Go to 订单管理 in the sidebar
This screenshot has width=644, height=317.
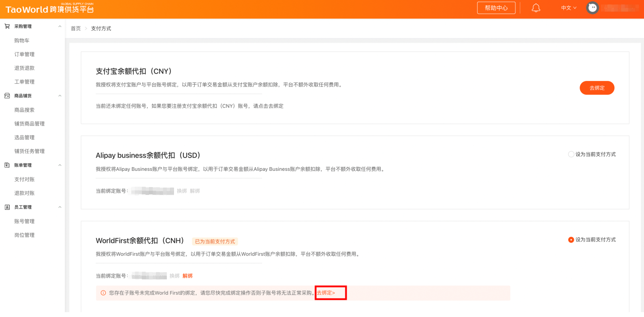point(24,54)
